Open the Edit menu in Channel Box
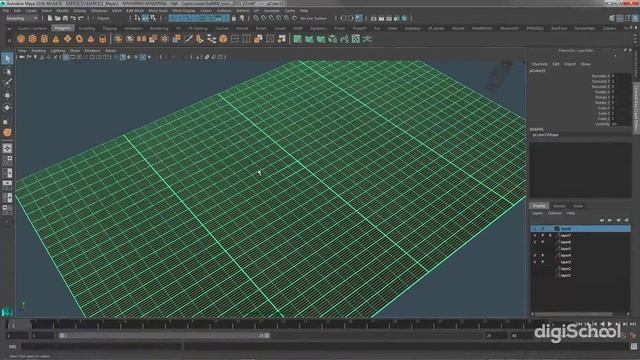The width and height of the screenshot is (640, 360). (x=556, y=64)
